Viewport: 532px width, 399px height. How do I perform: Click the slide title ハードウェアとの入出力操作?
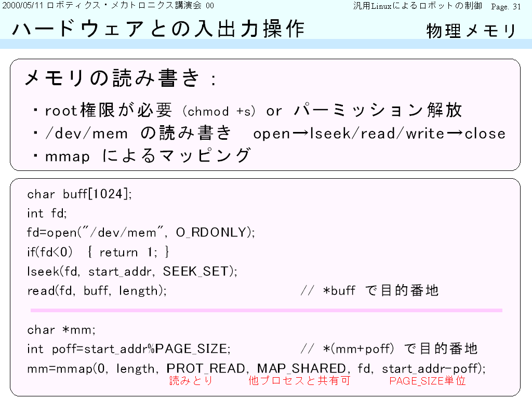tap(158, 29)
